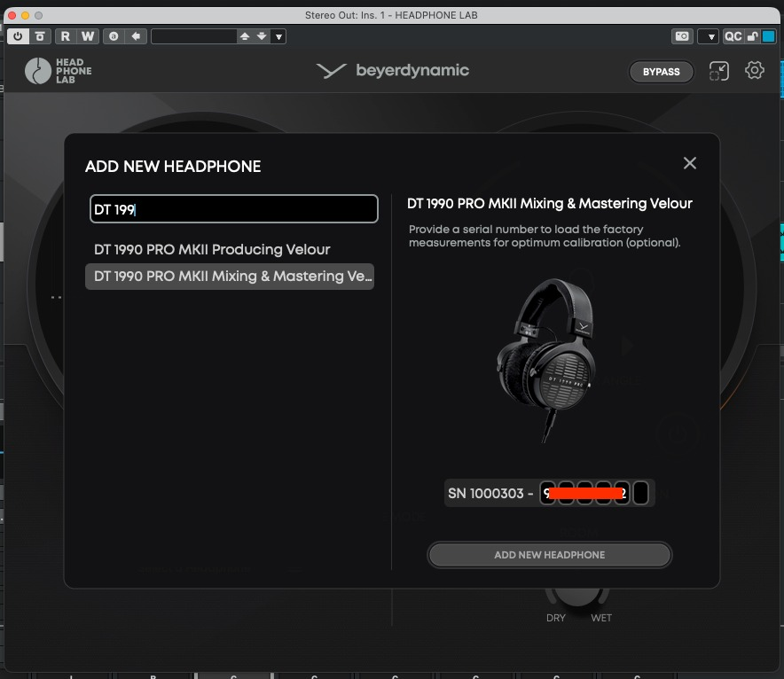
Task: Click the resize window icon beside BYPASS
Action: (x=718, y=72)
